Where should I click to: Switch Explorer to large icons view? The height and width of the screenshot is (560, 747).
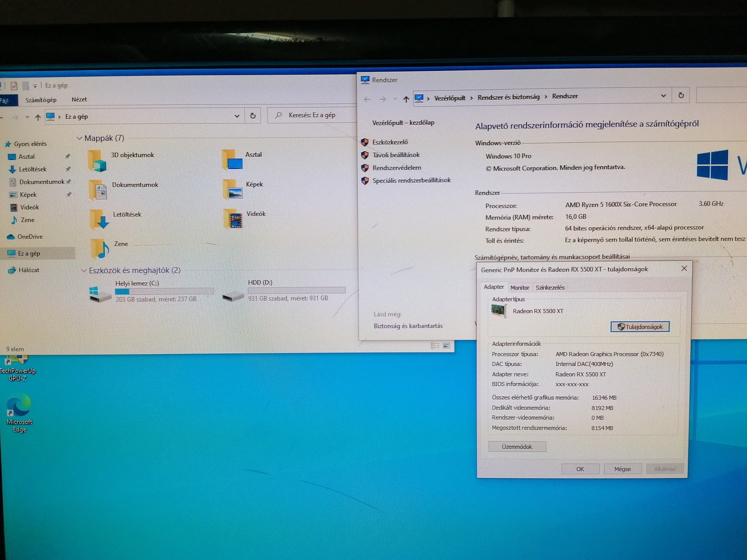point(446,346)
